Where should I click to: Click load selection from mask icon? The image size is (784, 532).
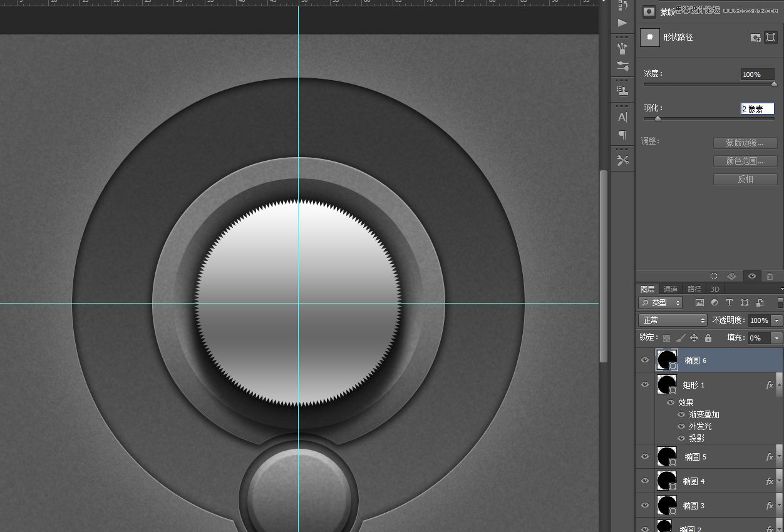pyautogui.click(x=713, y=276)
